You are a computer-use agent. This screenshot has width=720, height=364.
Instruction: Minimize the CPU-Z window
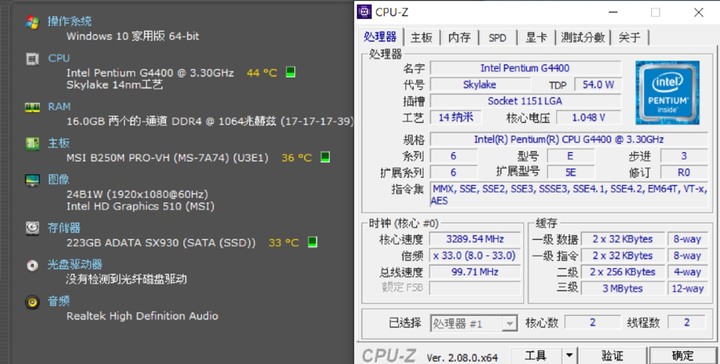pyautogui.click(x=613, y=12)
